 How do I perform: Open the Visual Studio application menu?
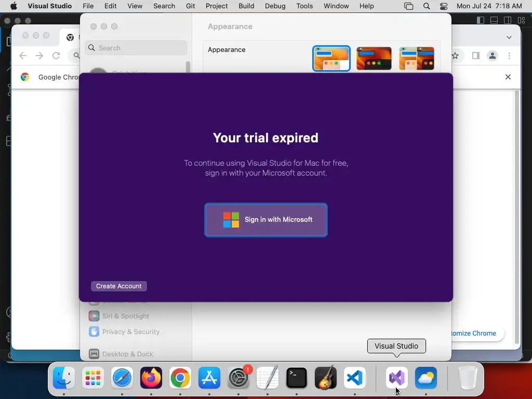pyautogui.click(x=49, y=6)
